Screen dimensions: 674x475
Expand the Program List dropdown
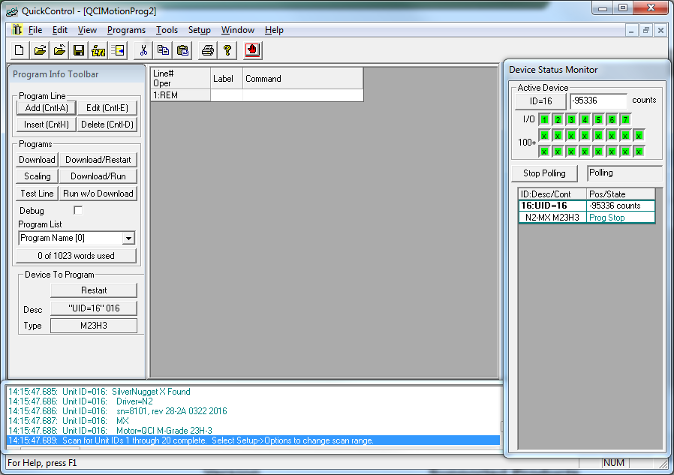click(x=128, y=239)
